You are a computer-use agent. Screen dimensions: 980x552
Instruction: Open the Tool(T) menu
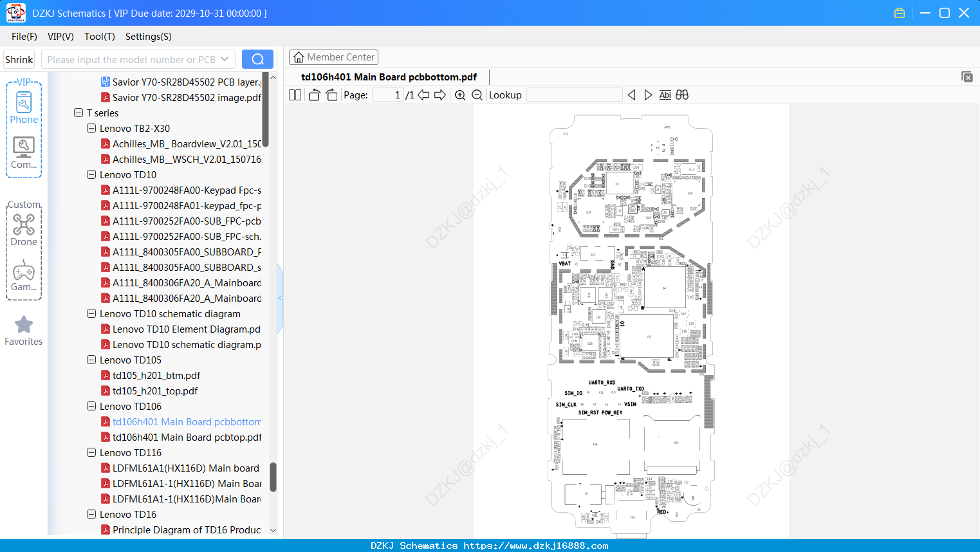(100, 37)
